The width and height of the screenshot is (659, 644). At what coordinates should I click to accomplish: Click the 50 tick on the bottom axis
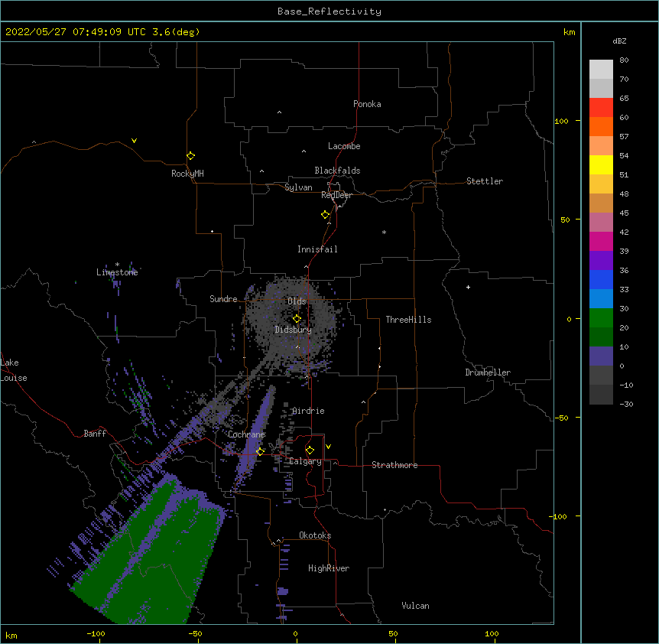(x=393, y=633)
